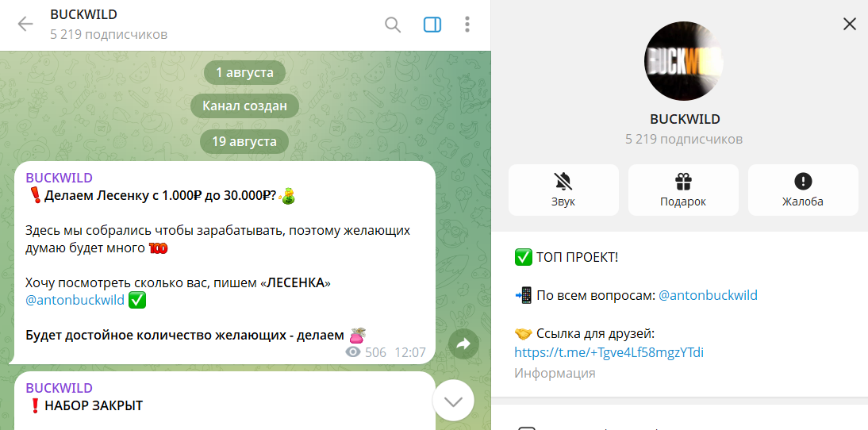868x430 pixels.
Task: Forward the Лесенка post with the share arrow
Action: click(464, 344)
